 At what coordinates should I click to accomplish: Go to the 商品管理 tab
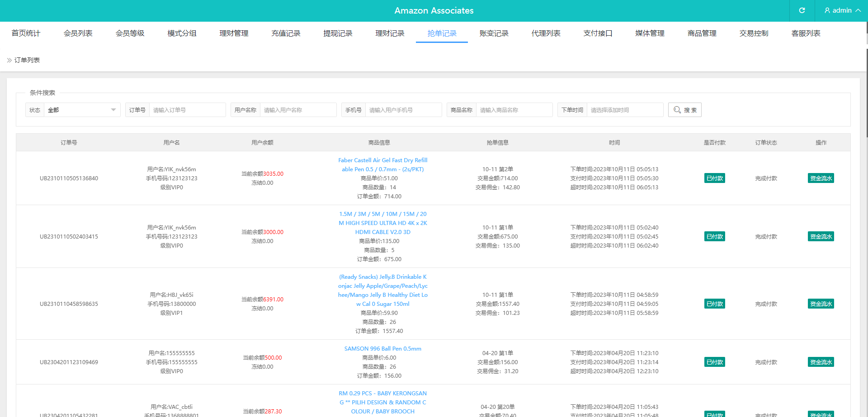click(x=702, y=33)
